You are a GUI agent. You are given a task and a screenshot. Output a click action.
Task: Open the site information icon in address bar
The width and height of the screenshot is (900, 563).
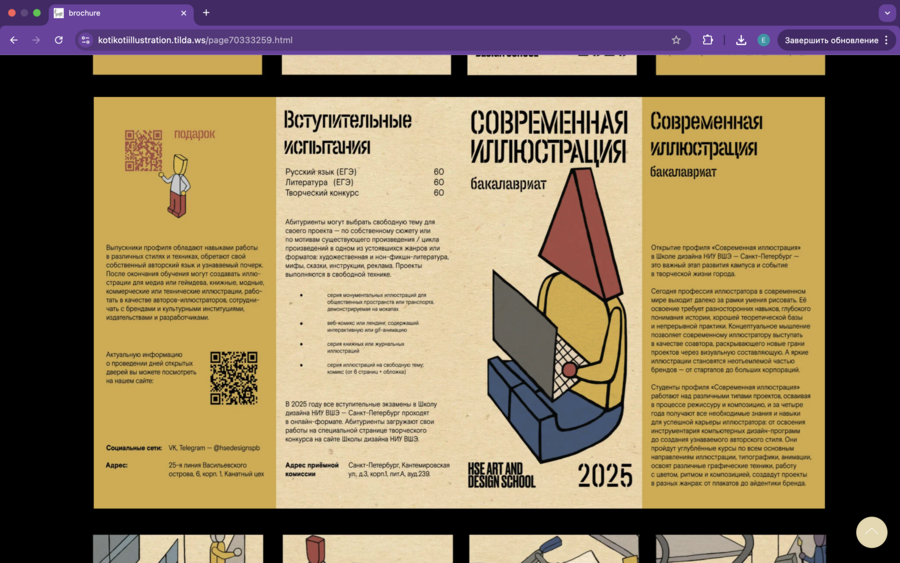coord(86,40)
